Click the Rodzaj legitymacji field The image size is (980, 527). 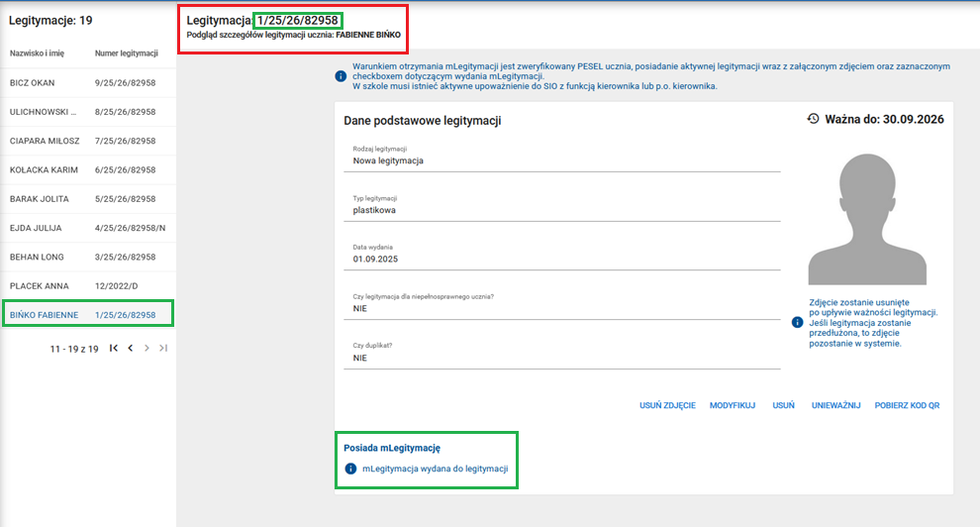[x=566, y=160]
